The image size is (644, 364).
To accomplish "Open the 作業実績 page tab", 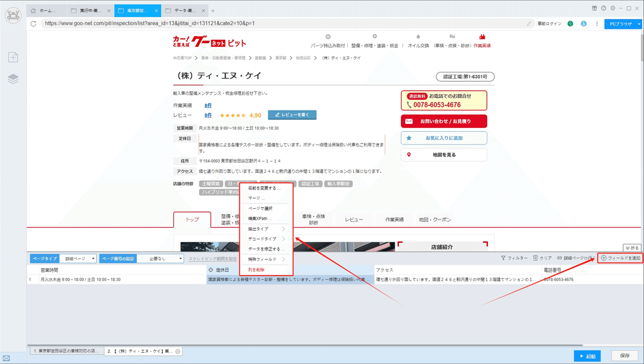I will click(394, 220).
